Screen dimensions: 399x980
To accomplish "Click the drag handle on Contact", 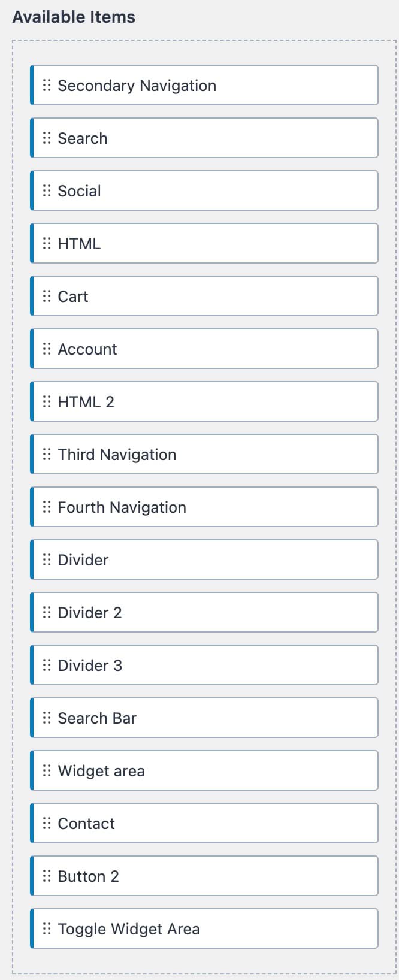I will [x=47, y=823].
